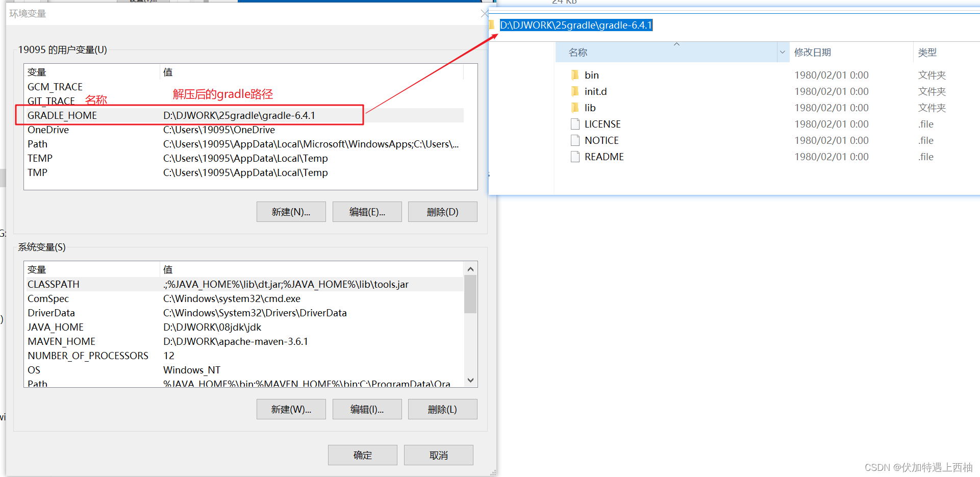
Task: Click the bin folder icon
Action: click(x=575, y=75)
